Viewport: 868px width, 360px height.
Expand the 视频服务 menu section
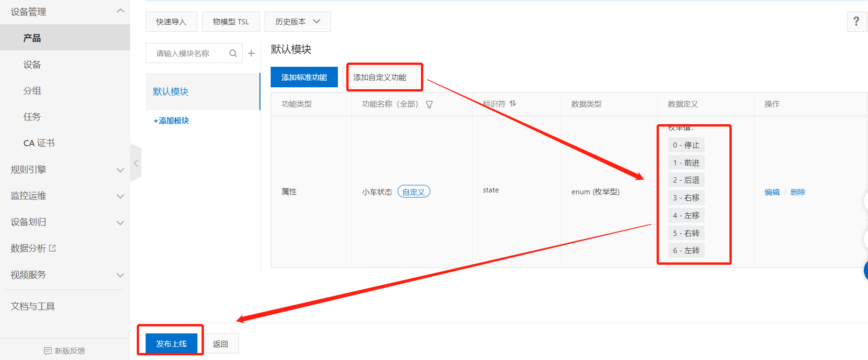[x=120, y=275]
